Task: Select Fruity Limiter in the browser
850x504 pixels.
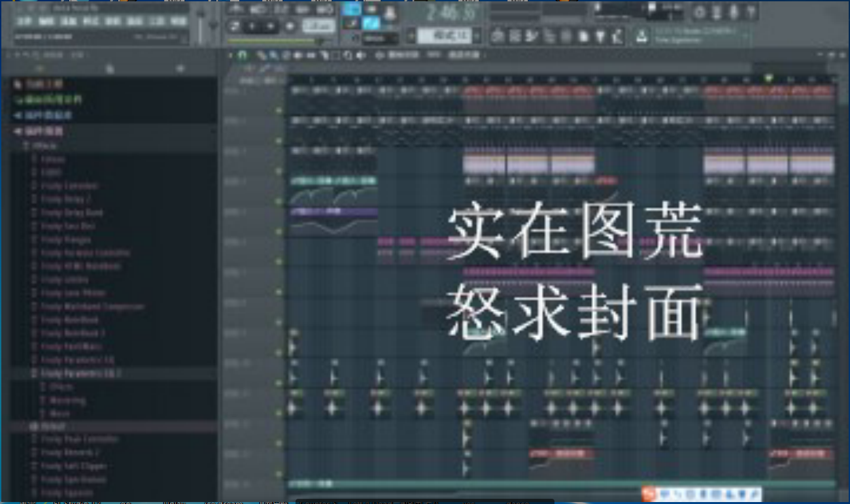Action: 64,280
